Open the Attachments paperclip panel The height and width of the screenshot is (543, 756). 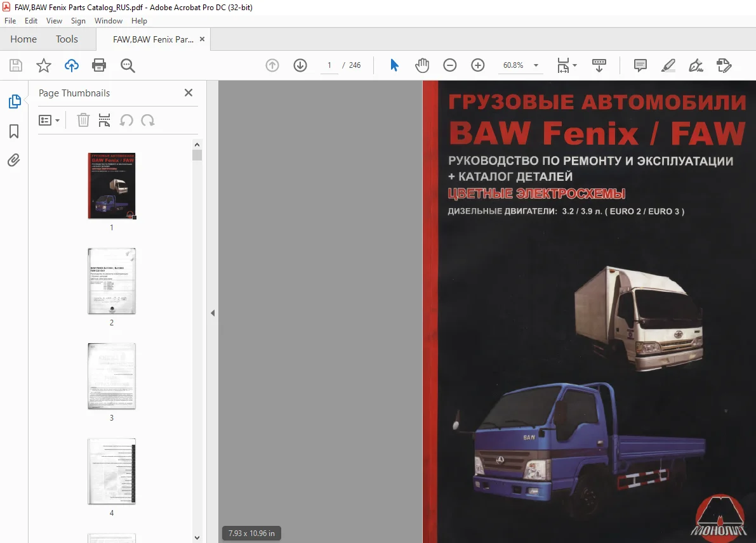[14, 160]
